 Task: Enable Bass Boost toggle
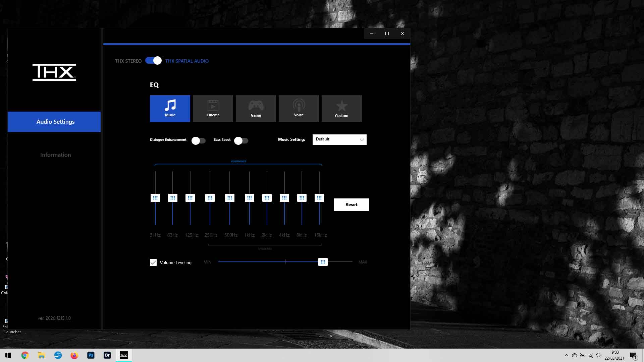point(241,141)
